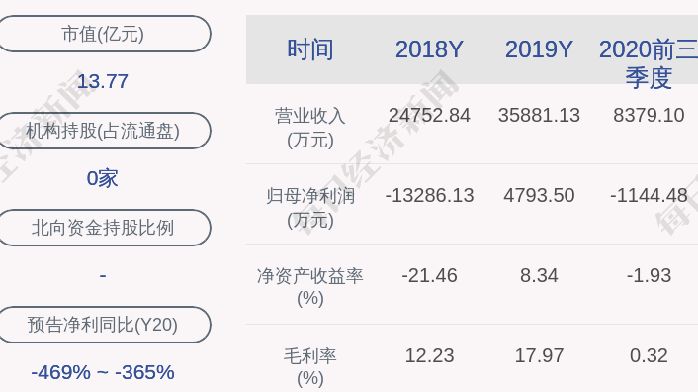The image size is (698, 392).
Task: Click the 市值(亿元) pill label
Action: [x=103, y=34]
